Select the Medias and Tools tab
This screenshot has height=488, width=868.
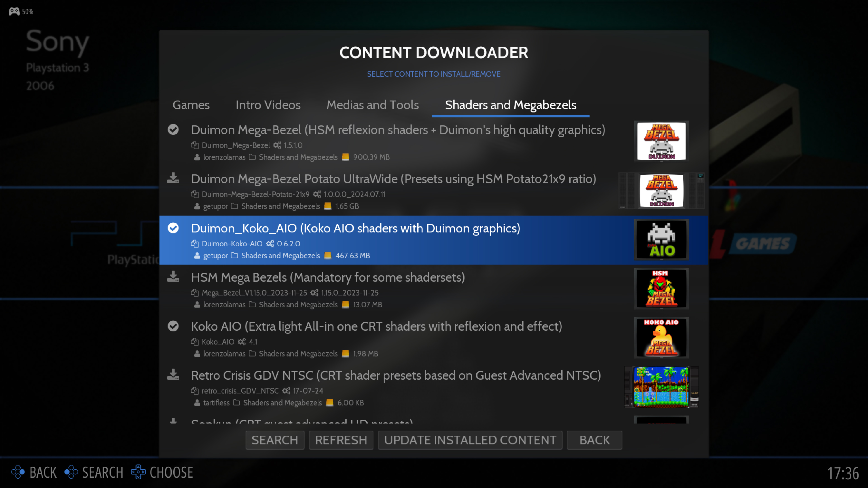372,105
